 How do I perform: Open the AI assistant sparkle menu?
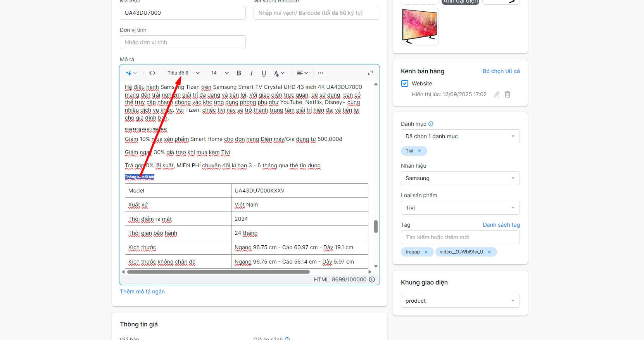131,73
